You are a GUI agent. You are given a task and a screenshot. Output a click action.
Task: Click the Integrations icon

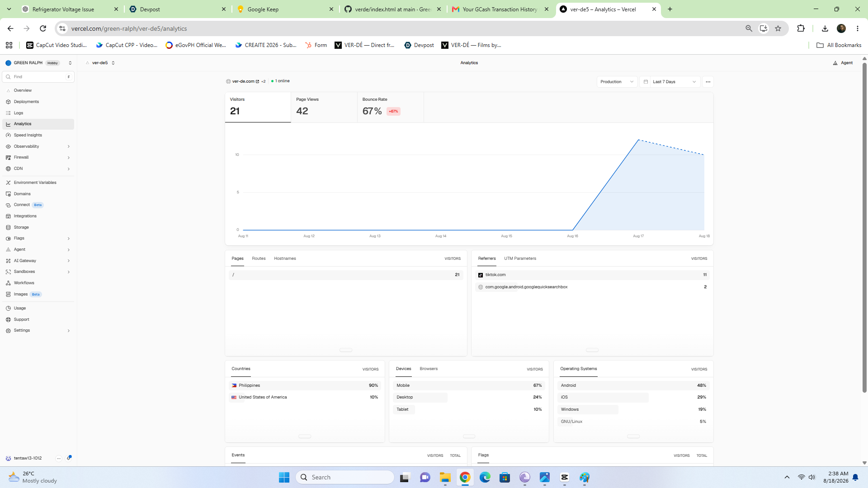(x=8, y=216)
